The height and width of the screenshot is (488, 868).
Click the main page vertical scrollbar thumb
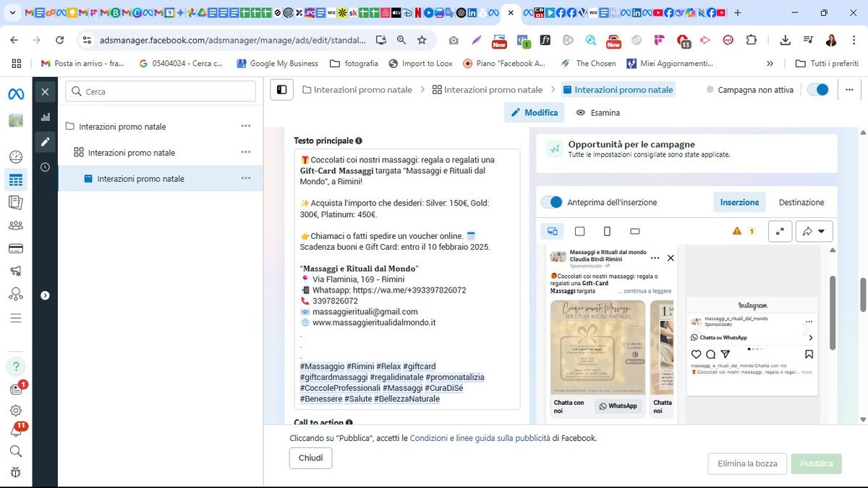tap(862, 295)
